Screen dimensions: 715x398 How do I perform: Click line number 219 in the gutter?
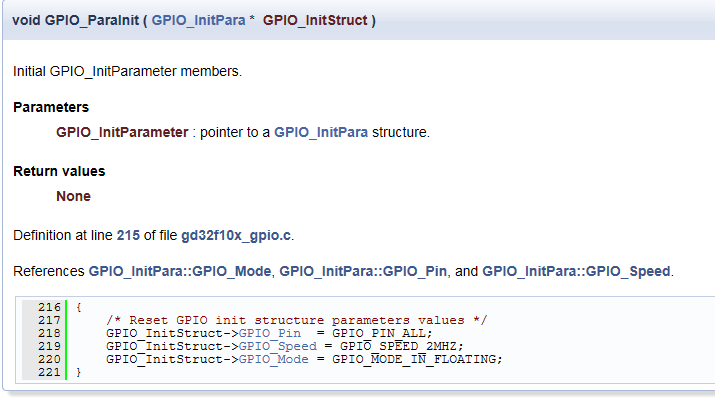point(49,346)
